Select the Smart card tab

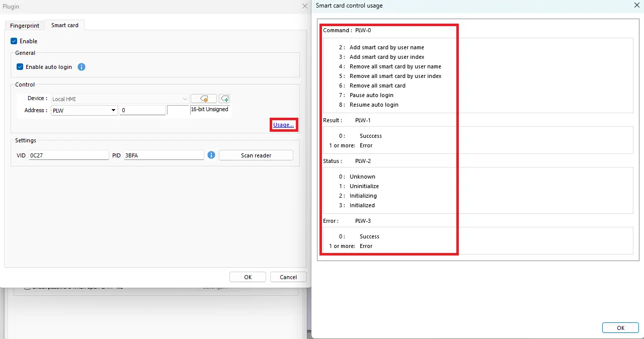(x=64, y=25)
